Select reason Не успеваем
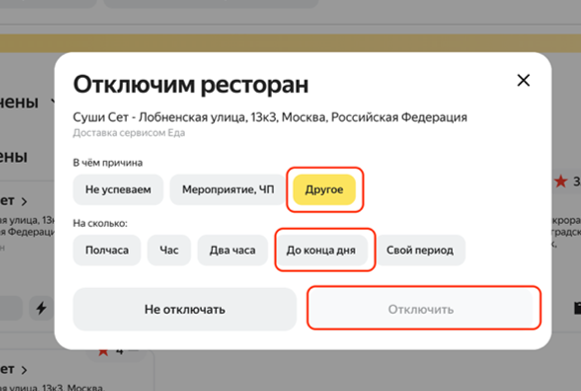Screen dimensions: 581x391 pyautogui.click(x=118, y=189)
